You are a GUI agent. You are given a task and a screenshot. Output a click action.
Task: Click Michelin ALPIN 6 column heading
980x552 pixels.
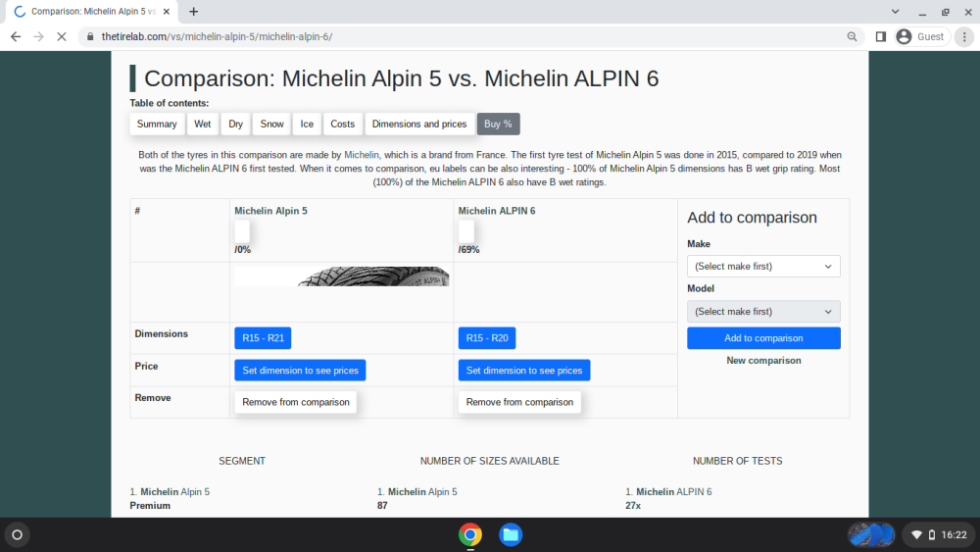(x=497, y=211)
